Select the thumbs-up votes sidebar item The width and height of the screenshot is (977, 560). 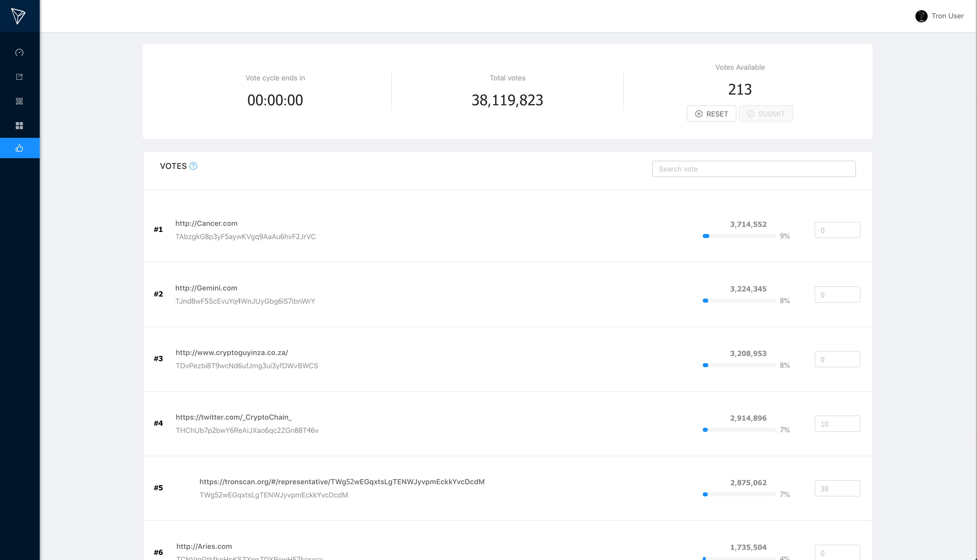click(20, 148)
